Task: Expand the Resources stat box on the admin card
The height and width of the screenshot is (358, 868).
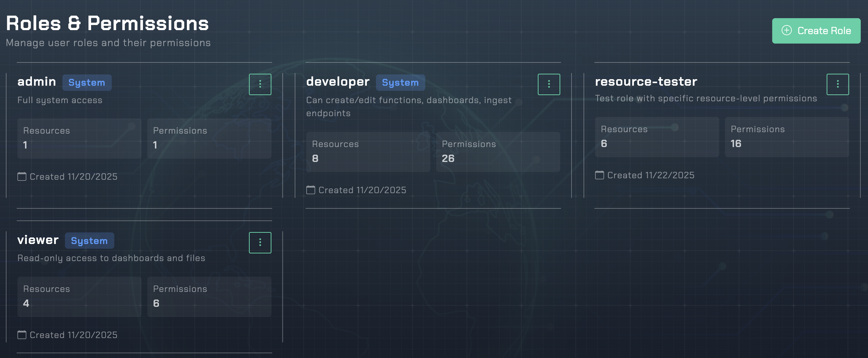Action: [79, 138]
